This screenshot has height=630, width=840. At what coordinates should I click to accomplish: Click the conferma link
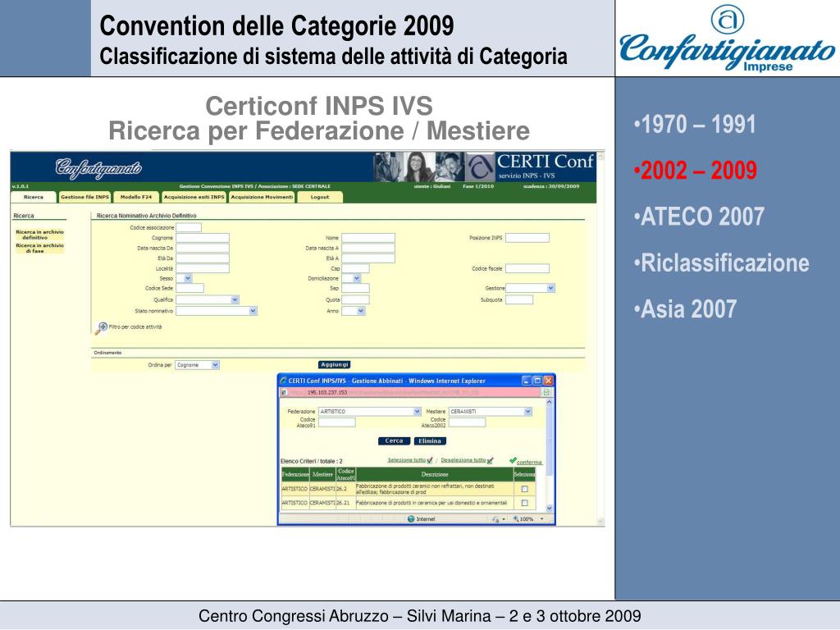click(529, 463)
